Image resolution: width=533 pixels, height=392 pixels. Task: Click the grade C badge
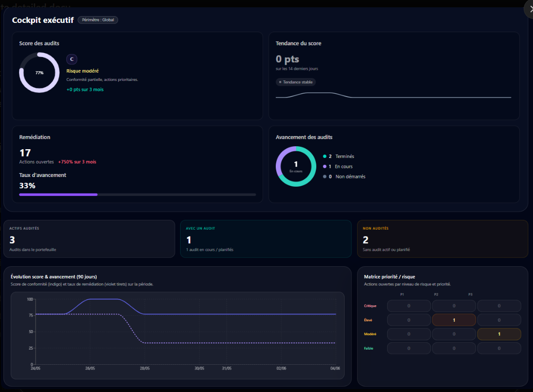(x=72, y=59)
